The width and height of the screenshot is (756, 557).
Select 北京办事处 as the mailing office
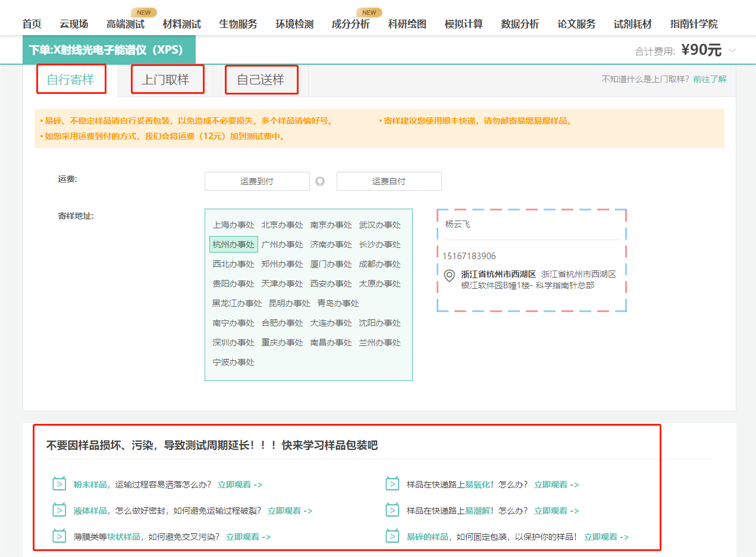(x=282, y=225)
